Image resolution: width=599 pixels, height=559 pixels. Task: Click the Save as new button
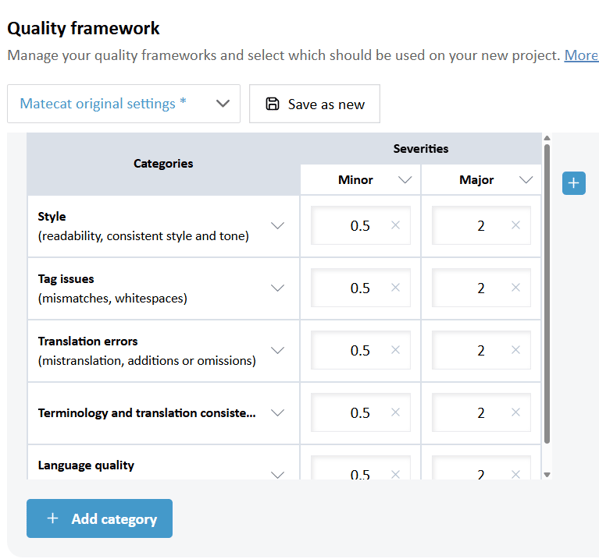click(x=314, y=104)
